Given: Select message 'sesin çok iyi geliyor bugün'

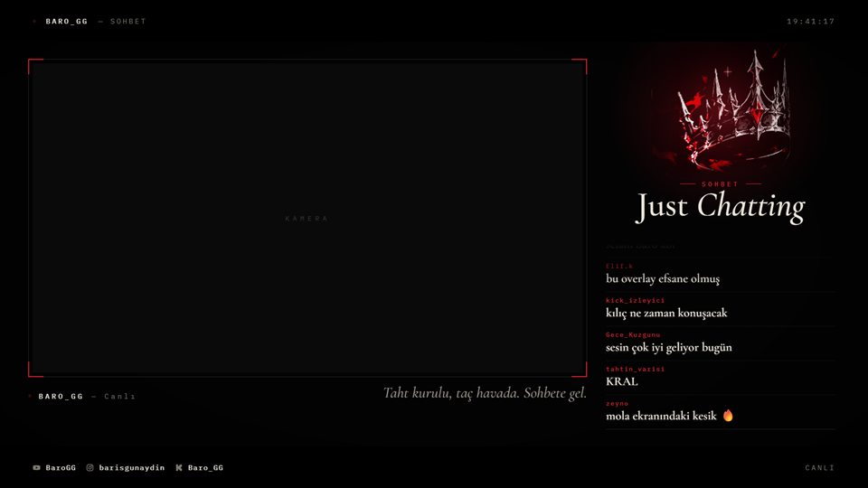Looking at the screenshot, I should click(x=669, y=347).
